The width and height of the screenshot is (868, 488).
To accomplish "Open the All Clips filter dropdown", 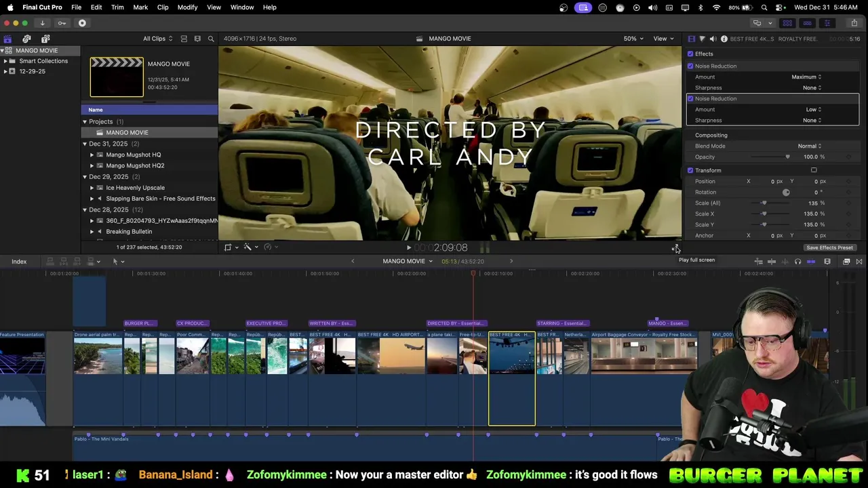I will pyautogui.click(x=157, y=39).
